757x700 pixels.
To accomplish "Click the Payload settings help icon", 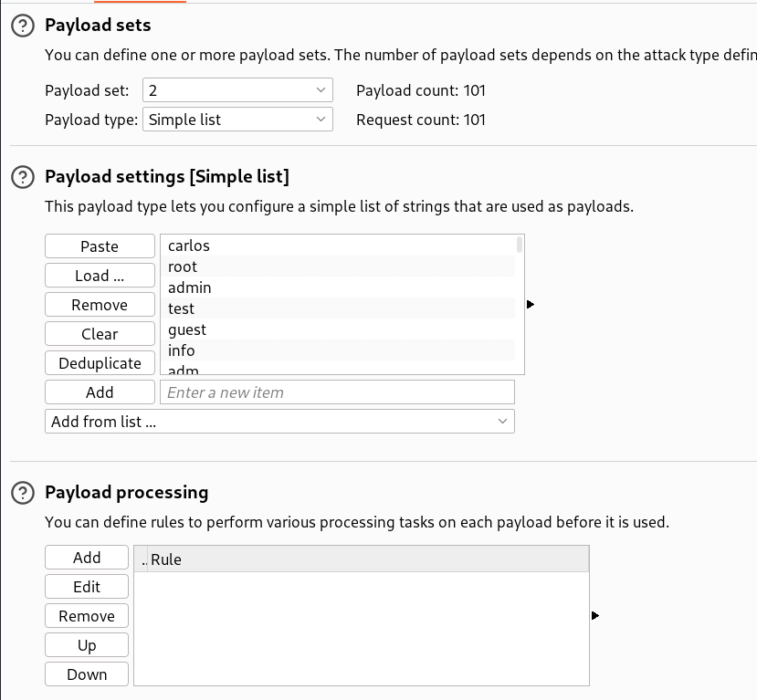I will [x=23, y=177].
